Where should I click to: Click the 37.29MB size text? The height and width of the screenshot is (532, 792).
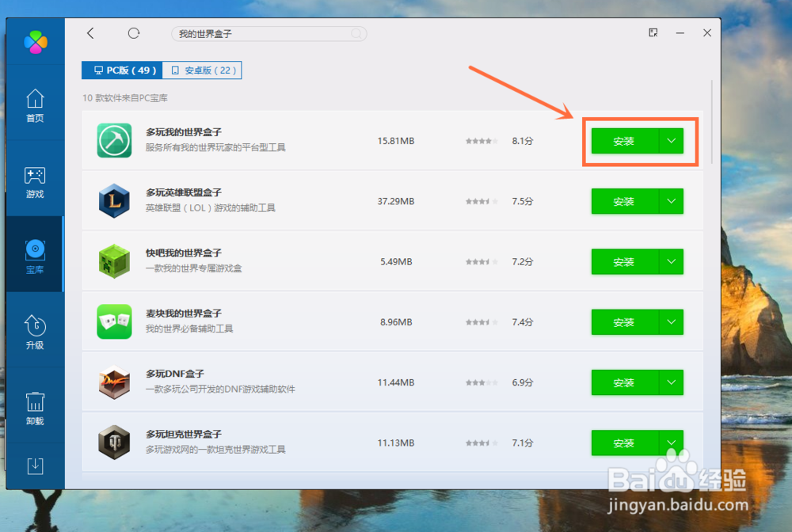[x=396, y=201]
